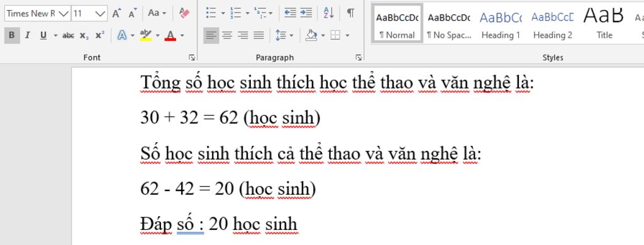Click the Increase Font Size icon
644x245 pixels.
click(x=116, y=13)
